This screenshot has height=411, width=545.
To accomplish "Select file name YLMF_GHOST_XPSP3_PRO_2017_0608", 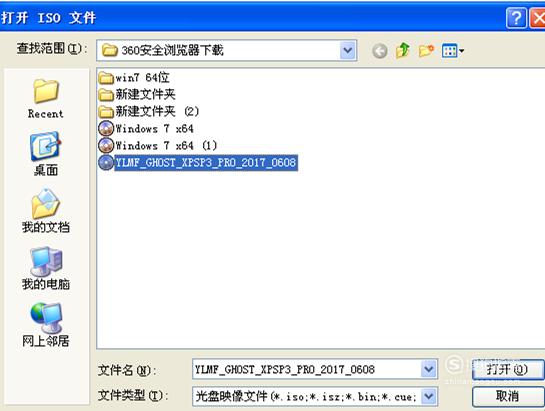I will point(206,163).
